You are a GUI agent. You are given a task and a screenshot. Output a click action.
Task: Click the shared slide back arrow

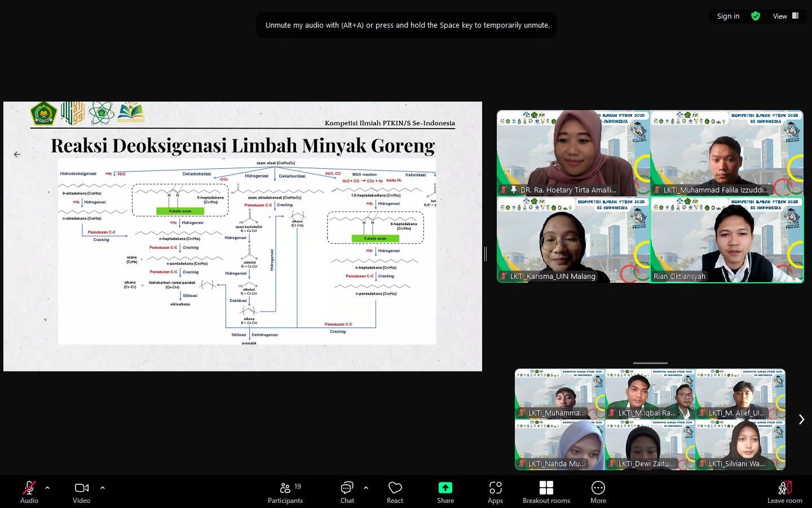17,154
